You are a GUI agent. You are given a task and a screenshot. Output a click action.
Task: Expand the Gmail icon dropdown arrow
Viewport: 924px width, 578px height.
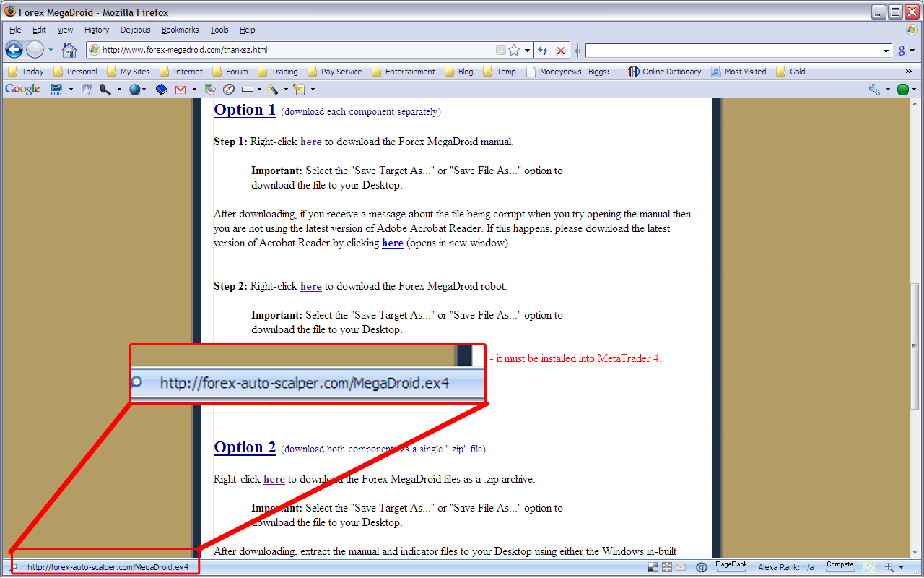point(194,90)
